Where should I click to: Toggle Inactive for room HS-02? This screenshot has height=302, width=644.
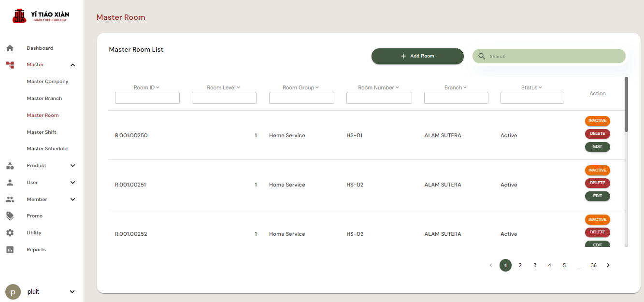(x=597, y=170)
